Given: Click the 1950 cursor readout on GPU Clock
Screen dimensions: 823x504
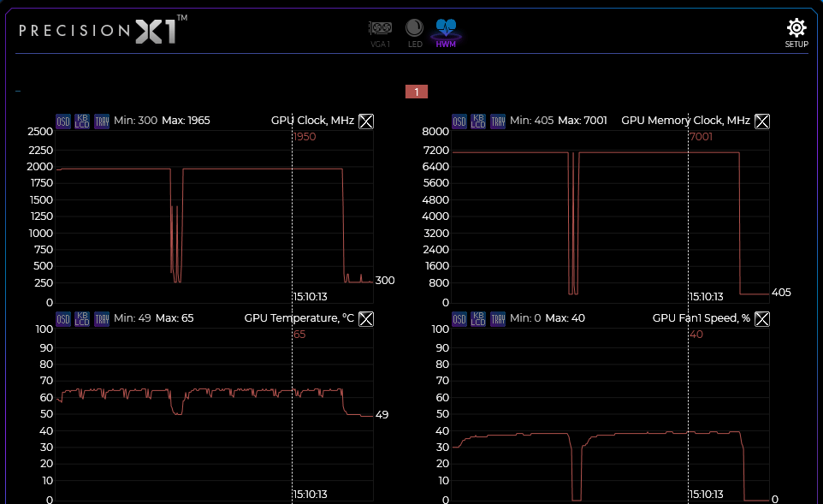Looking at the screenshot, I should (305, 137).
